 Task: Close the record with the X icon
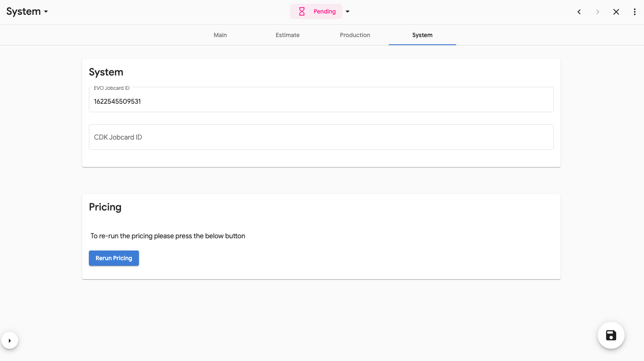point(616,12)
